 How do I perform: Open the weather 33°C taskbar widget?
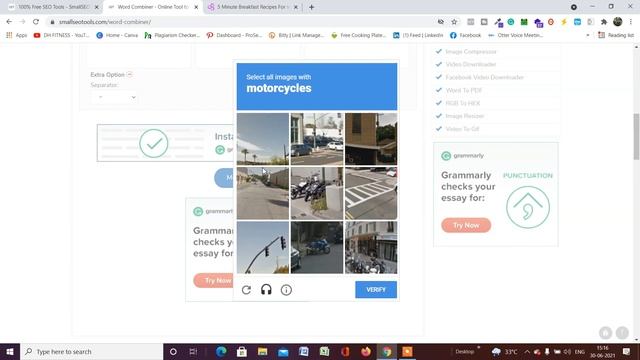504,351
